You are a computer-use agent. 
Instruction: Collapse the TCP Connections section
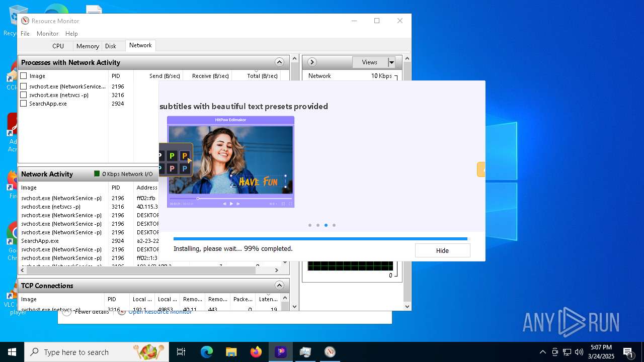(x=279, y=286)
